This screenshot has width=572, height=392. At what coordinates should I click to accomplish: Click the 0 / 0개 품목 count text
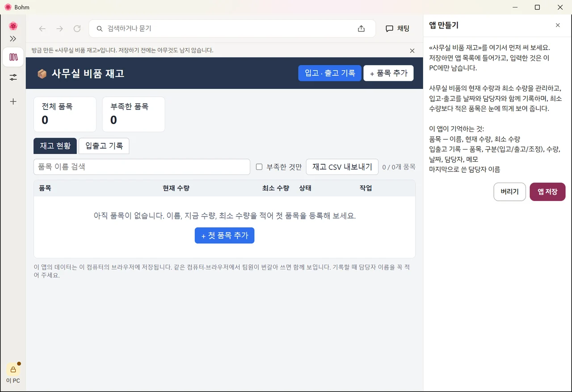399,167
